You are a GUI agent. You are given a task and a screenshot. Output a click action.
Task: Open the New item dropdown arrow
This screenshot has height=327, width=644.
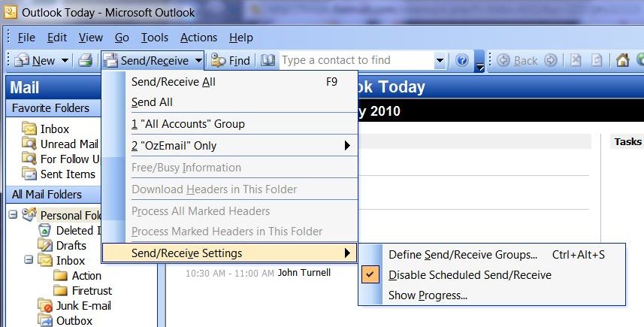tap(65, 61)
